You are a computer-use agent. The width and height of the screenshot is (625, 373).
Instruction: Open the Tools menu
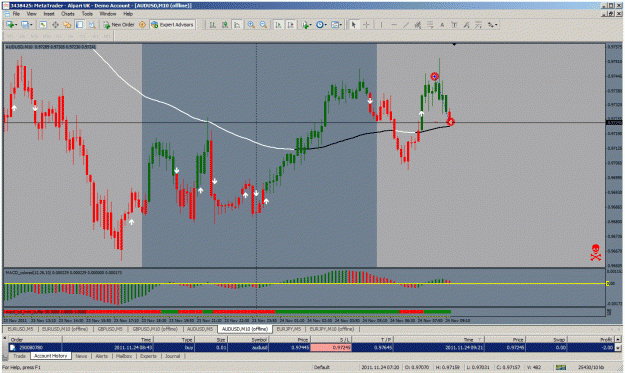(87, 14)
